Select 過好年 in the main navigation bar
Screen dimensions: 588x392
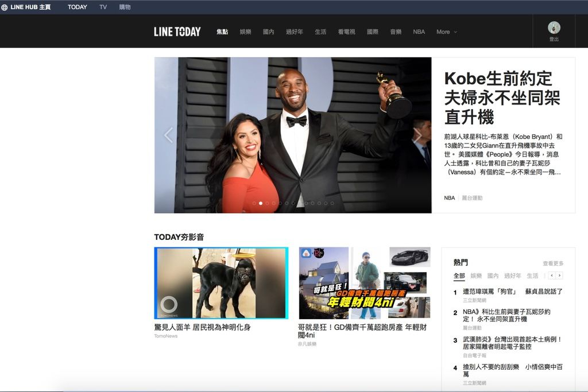tap(295, 32)
